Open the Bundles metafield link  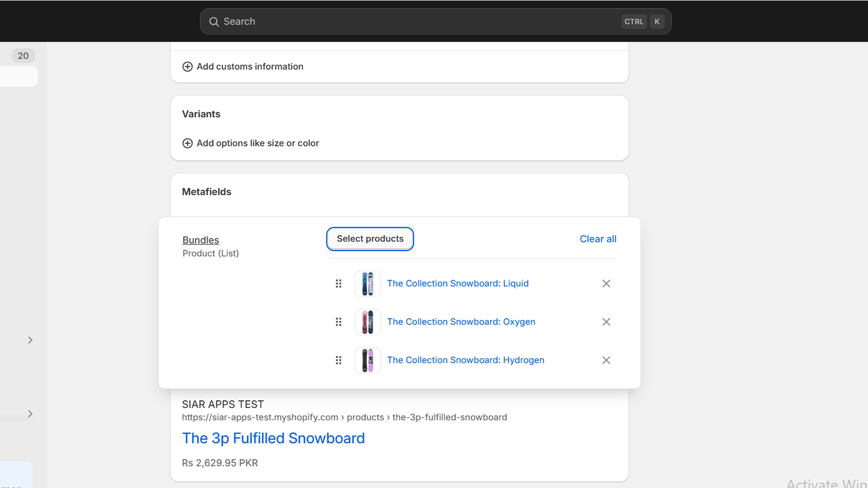click(x=200, y=240)
